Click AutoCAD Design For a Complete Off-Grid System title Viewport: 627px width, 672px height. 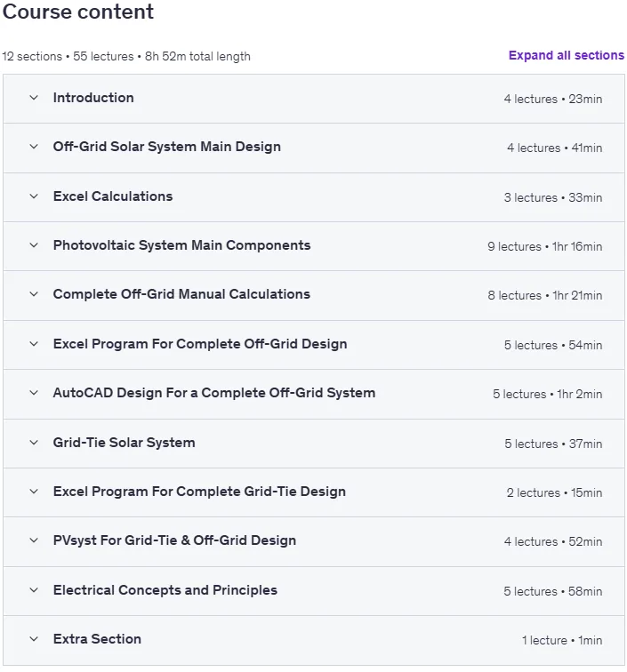click(x=214, y=393)
